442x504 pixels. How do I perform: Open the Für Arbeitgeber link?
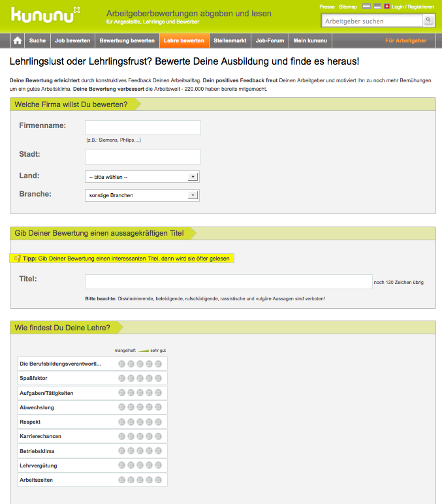405,40
